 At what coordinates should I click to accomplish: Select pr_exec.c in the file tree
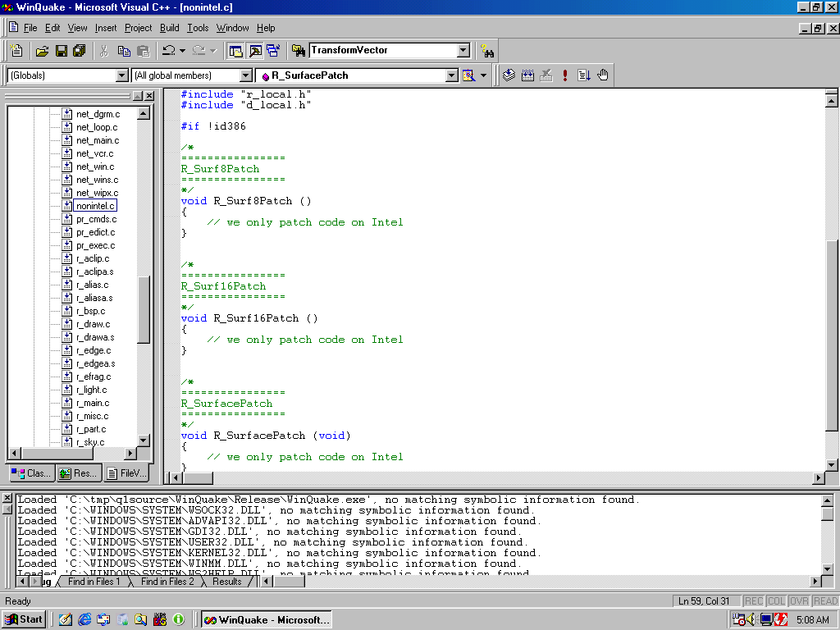click(95, 245)
